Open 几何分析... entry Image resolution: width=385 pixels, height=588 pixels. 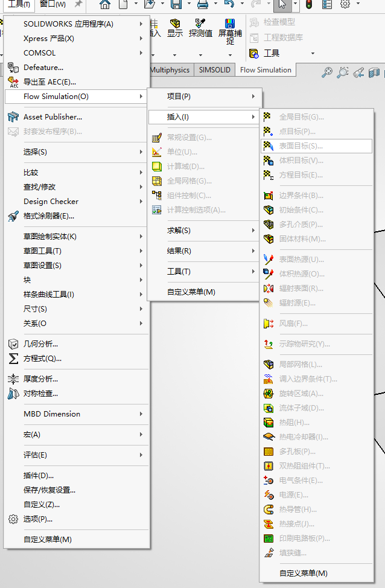point(76,344)
